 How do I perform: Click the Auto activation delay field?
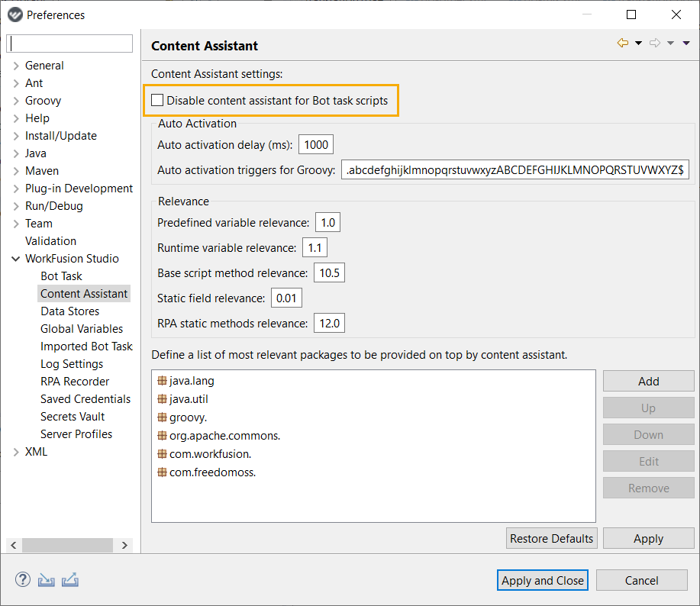[x=315, y=144]
